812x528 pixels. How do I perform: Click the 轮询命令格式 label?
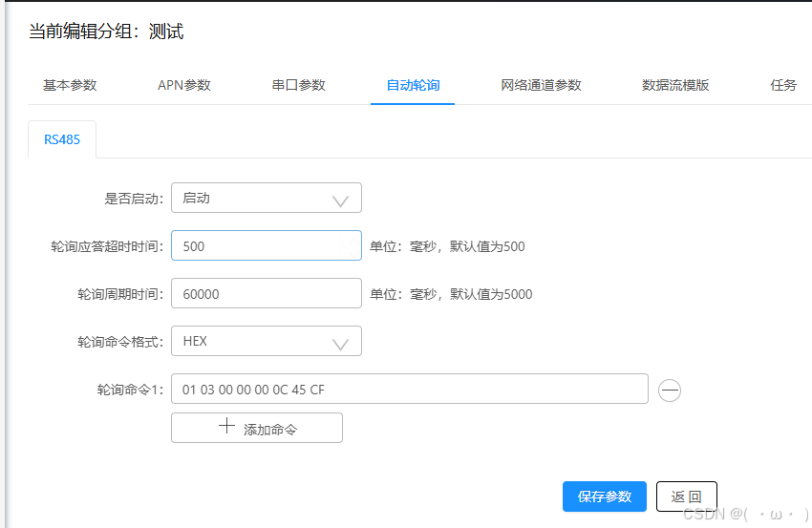pos(120,342)
